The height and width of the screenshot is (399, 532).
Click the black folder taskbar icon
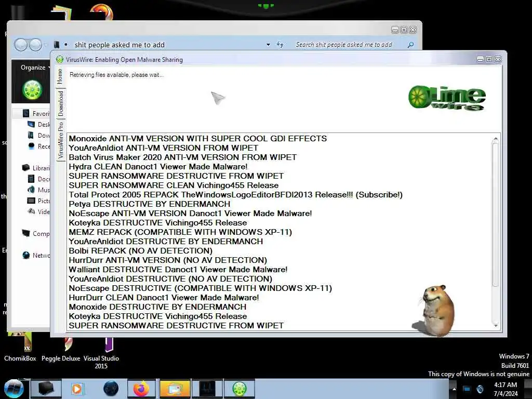(x=46, y=389)
